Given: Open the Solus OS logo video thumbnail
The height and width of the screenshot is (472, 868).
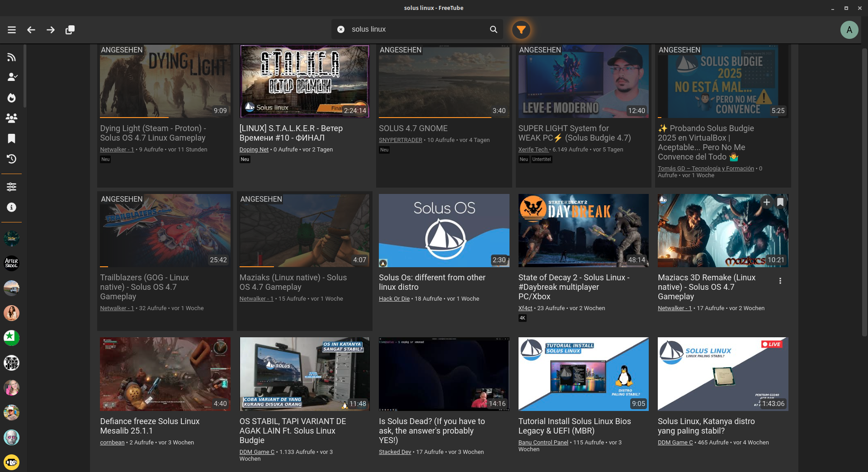Looking at the screenshot, I should click(x=444, y=231).
